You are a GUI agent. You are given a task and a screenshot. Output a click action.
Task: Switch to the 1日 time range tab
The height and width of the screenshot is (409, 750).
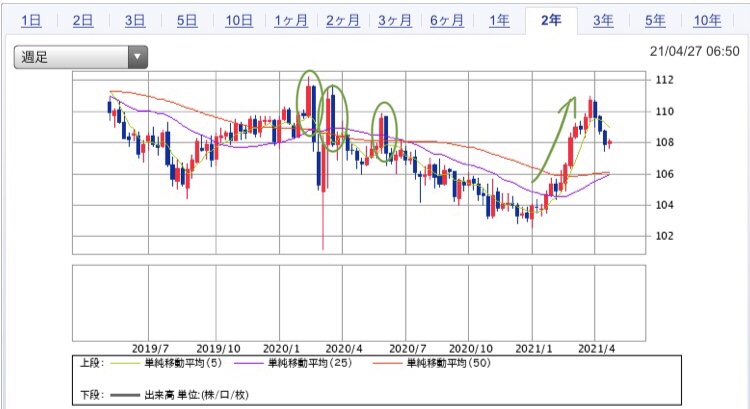(31, 21)
